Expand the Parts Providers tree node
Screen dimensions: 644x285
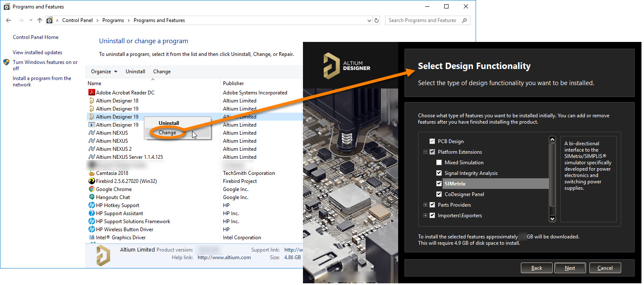(425, 205)
